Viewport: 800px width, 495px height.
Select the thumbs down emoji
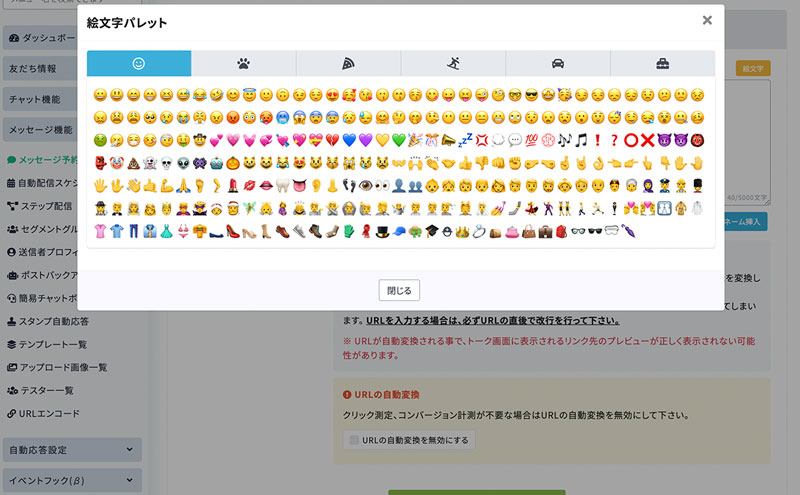point(482,163)
